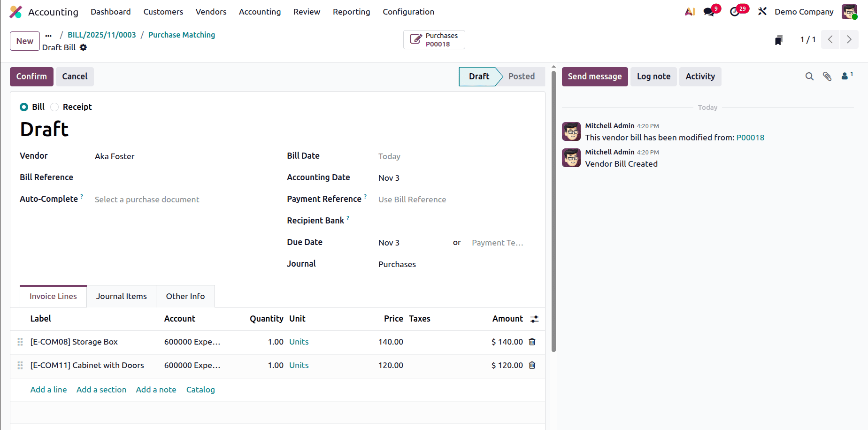Open the conversations bubble with 9 notifications
The width and height of the screenshot is (868, 430).
(709, 11)
